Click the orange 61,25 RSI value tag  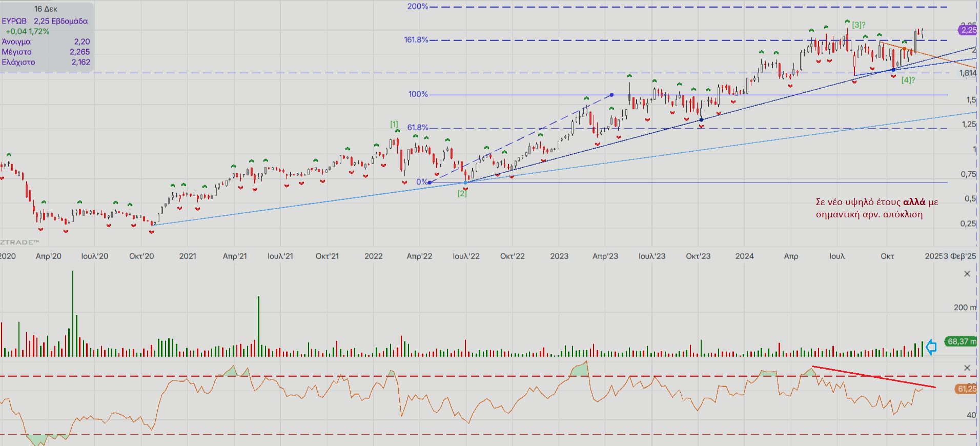click(x=967, y=389)
